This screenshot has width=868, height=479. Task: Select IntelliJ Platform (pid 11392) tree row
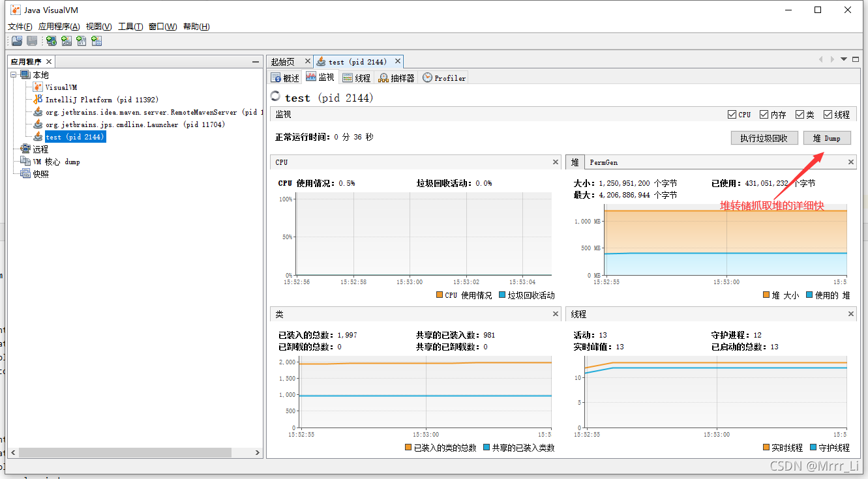(x=102, y=100)
